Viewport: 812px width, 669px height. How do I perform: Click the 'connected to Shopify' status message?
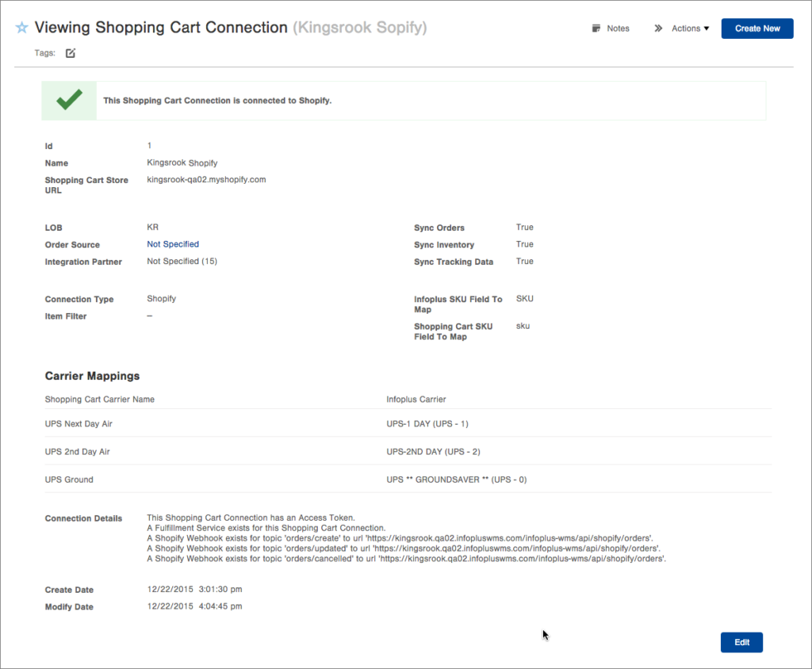click(217, 101)
